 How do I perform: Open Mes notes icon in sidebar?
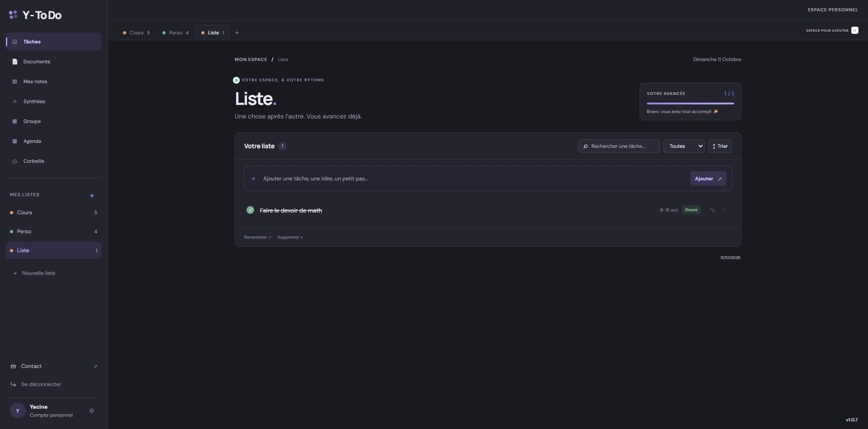(14, 81)
